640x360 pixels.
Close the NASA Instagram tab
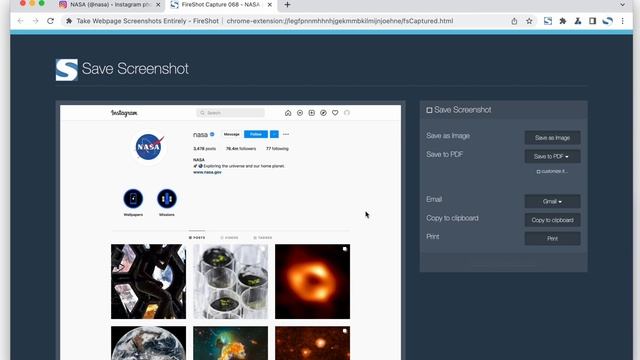point(158,4)
